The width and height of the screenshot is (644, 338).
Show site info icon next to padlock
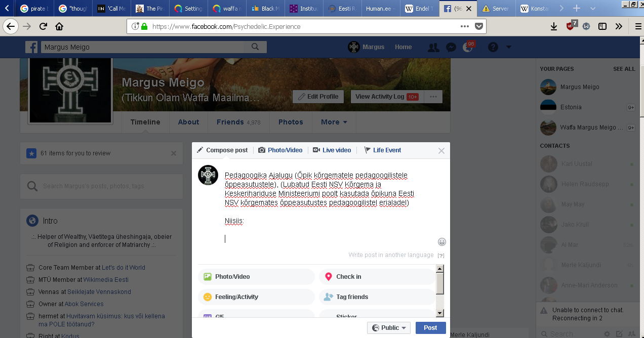[x=135, y=26]
